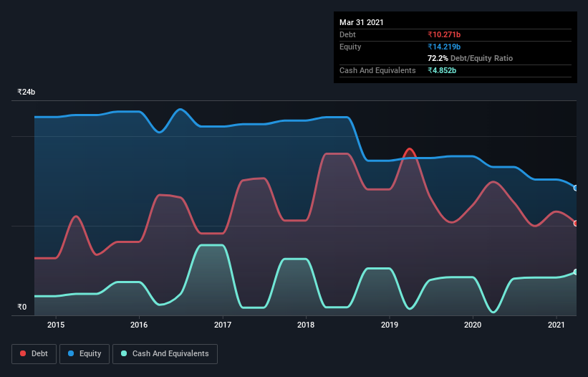Click the 2018 x-axis label
This screenshot has width=588, height=377.
[x=306, y=325]
